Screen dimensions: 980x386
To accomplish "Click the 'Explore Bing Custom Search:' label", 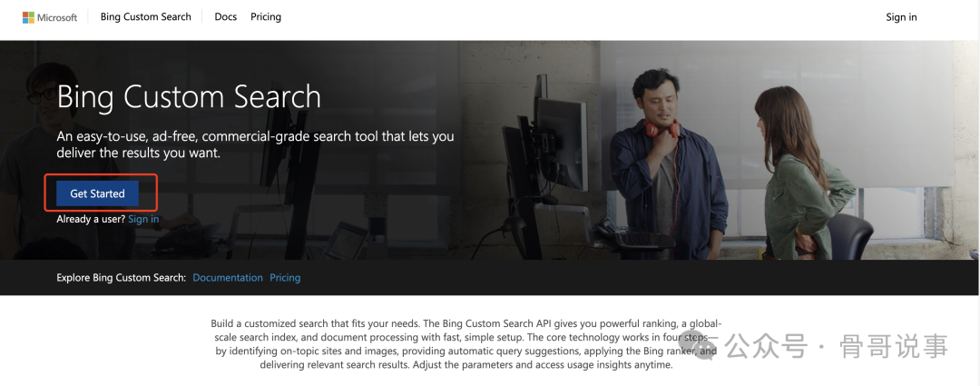I will (x=122, y=277).
